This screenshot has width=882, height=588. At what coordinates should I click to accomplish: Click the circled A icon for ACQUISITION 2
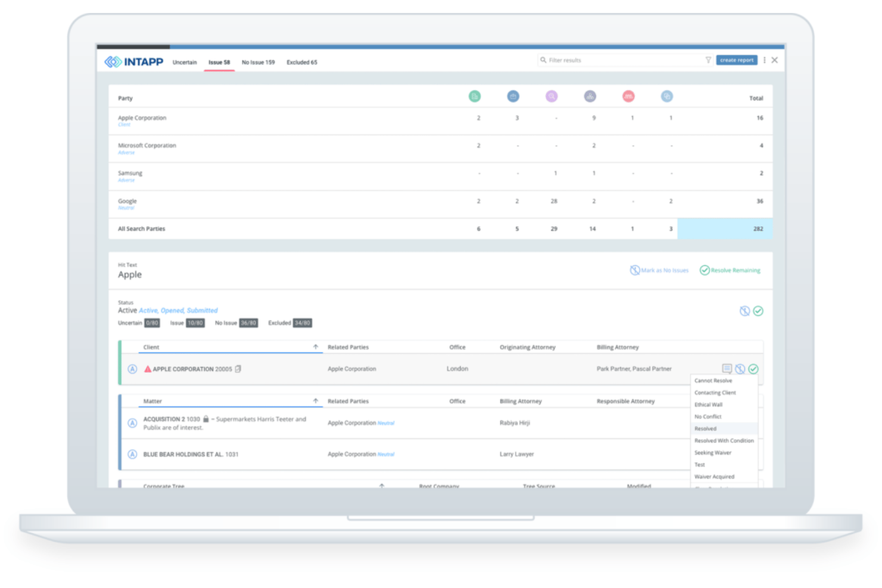(x=133, y=423)
